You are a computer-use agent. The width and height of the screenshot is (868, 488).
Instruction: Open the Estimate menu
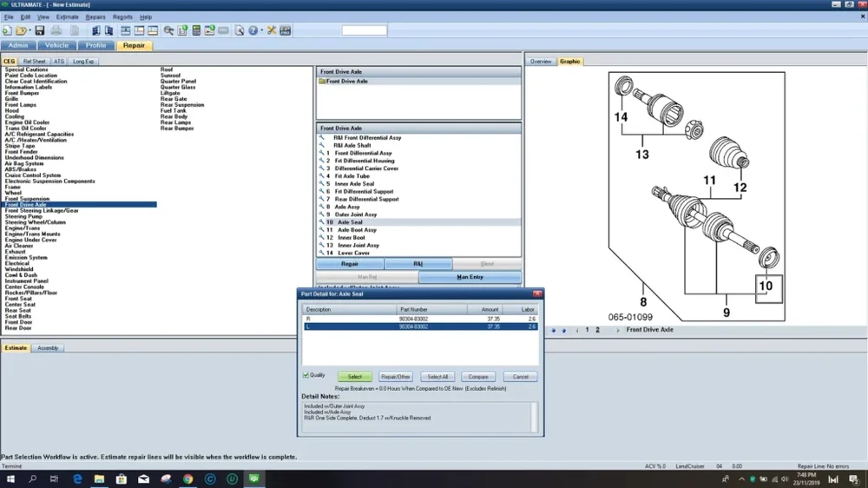tap(68, 17)
